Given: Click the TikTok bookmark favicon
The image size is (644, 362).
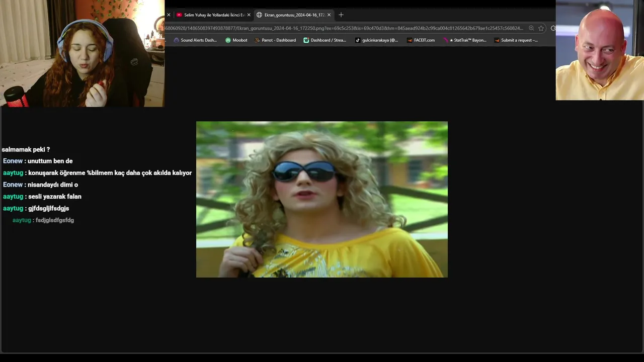Looking at the screenshot, I should click(358, 40).
